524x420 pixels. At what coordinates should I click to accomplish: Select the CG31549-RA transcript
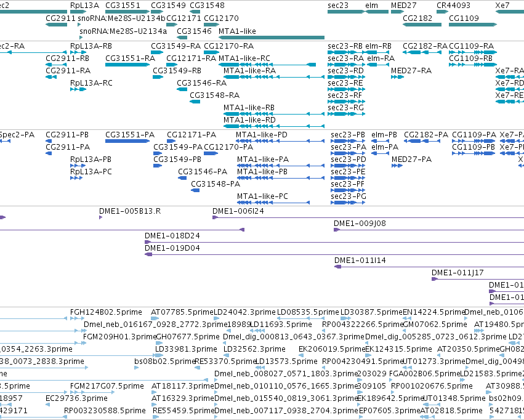tap(157, 52)
